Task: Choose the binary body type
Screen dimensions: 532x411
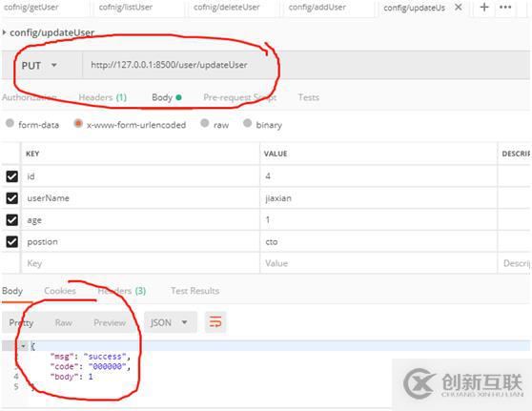Action: 247,123
